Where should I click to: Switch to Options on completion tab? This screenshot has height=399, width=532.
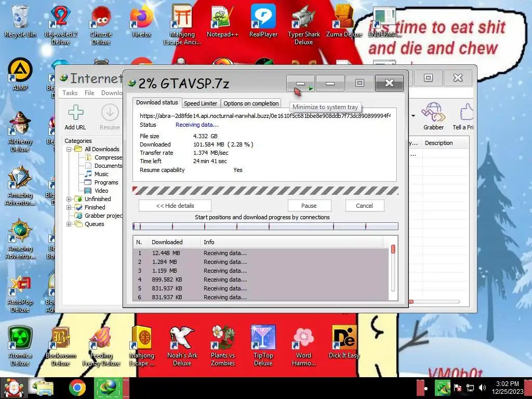click(x=251, y=103)
